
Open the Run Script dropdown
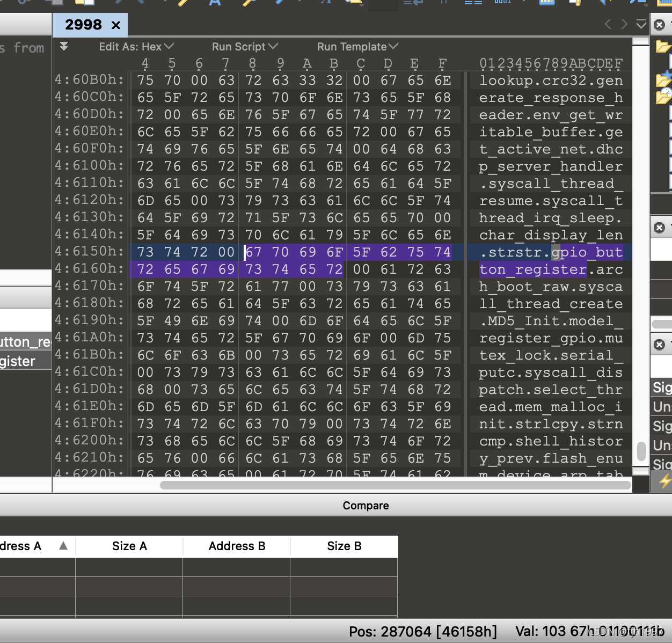pos(245,47)
